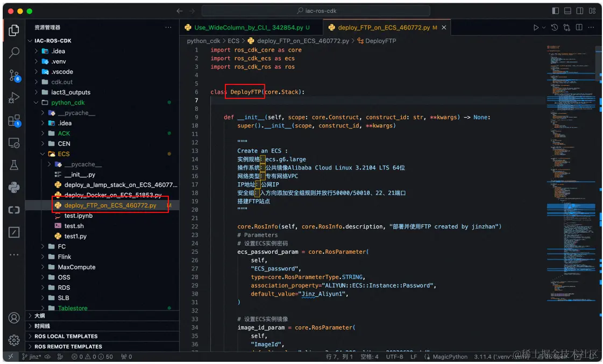The width and height of the screenshot is (603, 364).
Task: Open the Accounts icon in the activity bar
Action: pyautogui.click(x=14, y=318)
